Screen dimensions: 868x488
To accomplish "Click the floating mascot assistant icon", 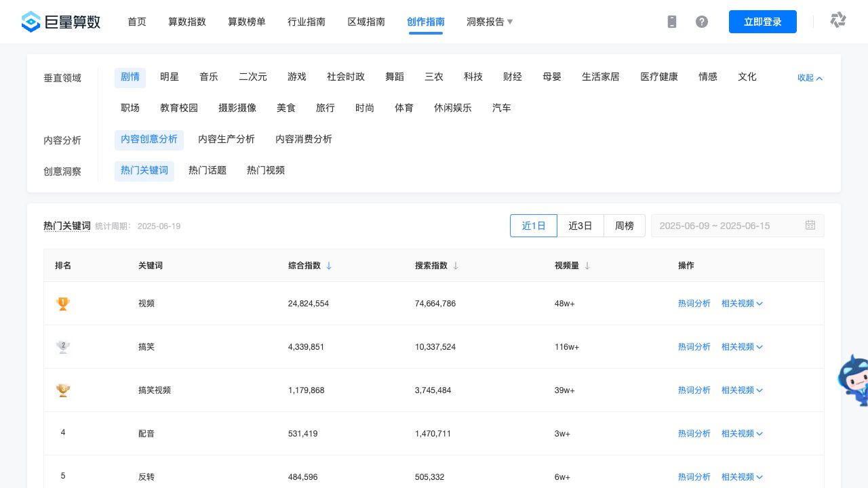I will point(854,380).
